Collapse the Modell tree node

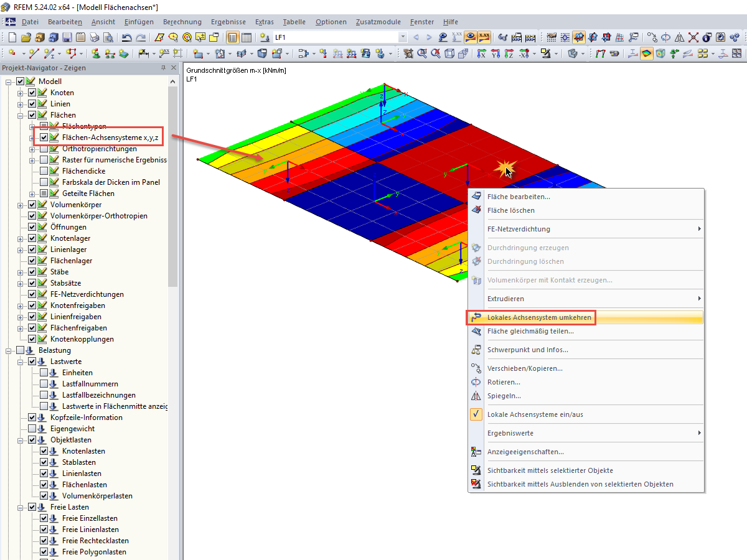[9, 82]
